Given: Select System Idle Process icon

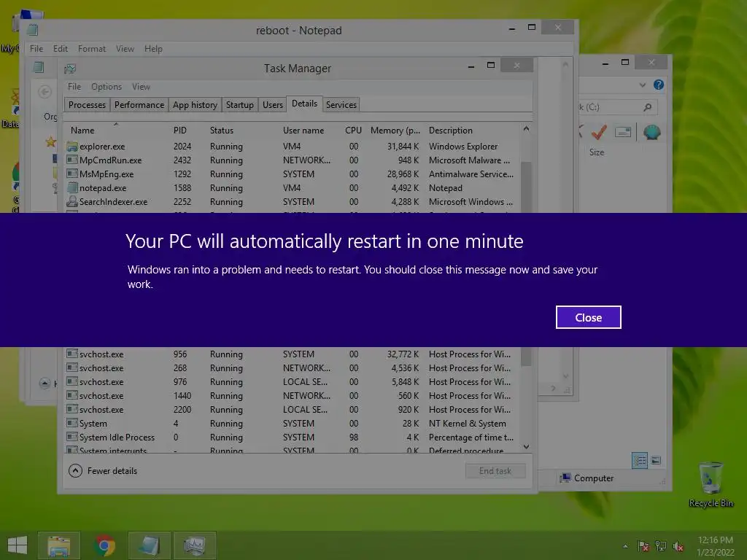Looking at the screenshot, I should click(x=72, y=437).
